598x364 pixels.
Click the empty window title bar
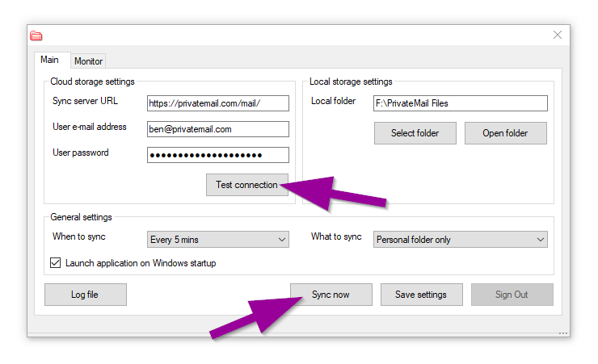(291, 36)
